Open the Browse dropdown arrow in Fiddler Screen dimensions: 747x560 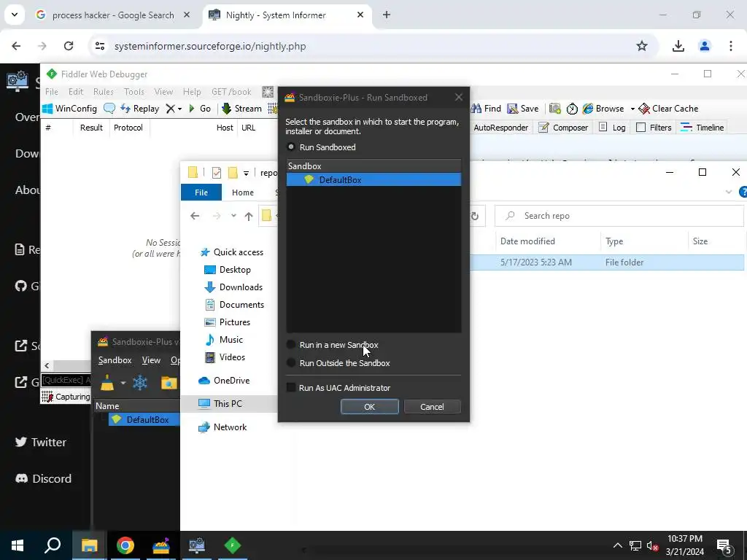coord(632,109)
